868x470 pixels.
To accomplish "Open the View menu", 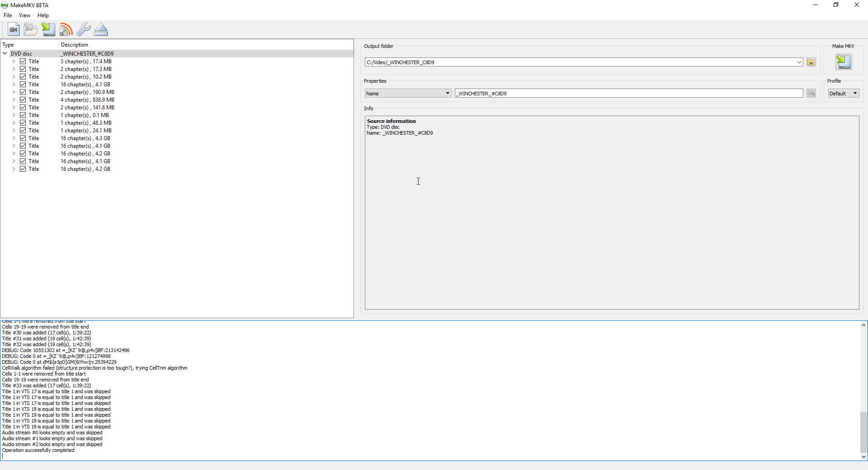I will pyautogui.click(x=24, y=15).
